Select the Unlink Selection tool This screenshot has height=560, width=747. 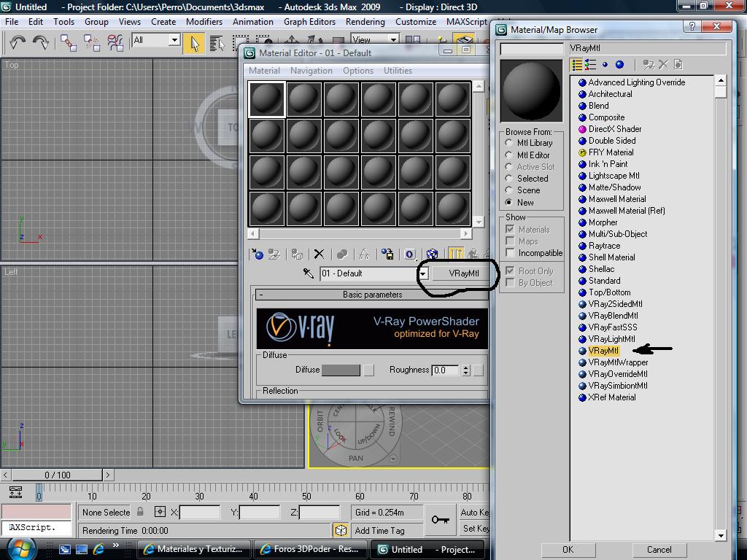tap(91, 43)
